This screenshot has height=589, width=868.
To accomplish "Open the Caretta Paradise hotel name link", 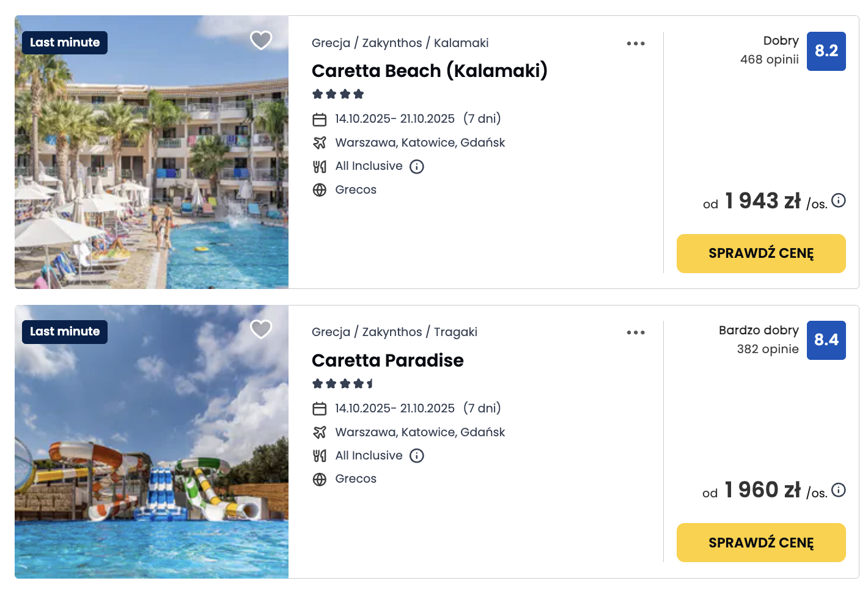I will pyautogui.click(x=388, y=360).
